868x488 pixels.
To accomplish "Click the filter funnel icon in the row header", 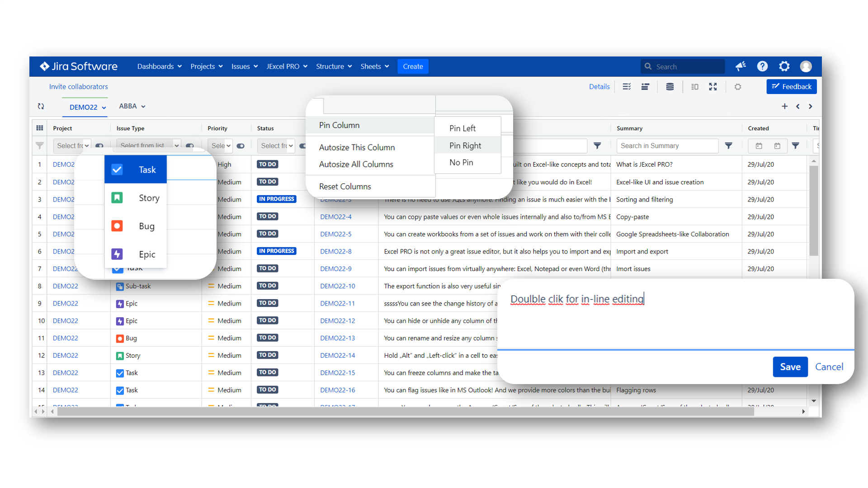I will pyautogui.click(x=40, y=145).
